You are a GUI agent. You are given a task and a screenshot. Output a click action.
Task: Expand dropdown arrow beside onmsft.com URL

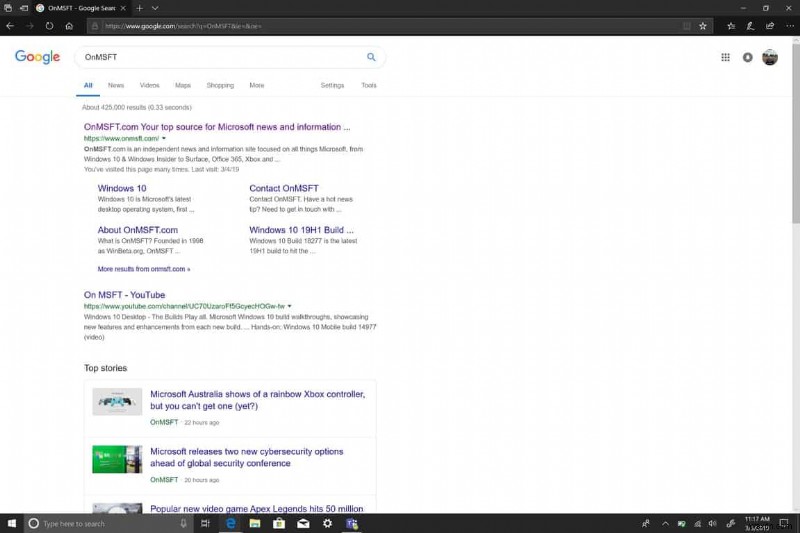pos(164,138)
